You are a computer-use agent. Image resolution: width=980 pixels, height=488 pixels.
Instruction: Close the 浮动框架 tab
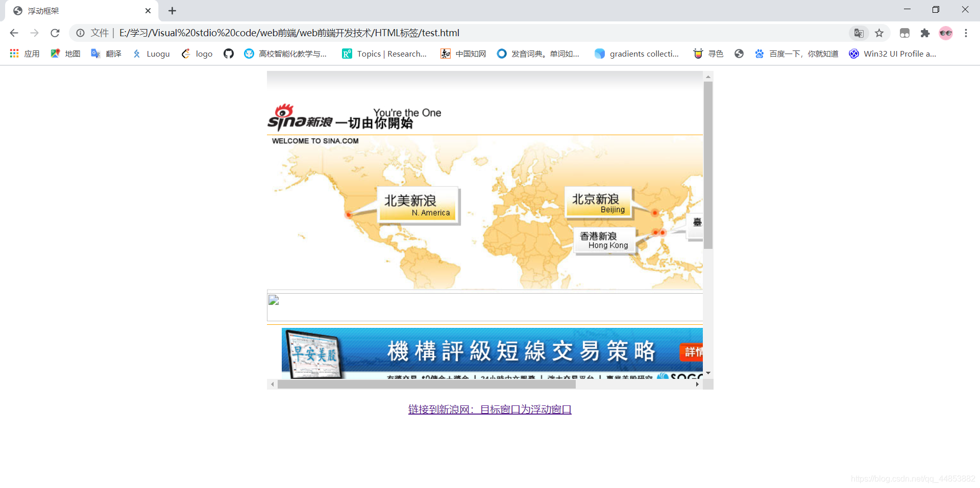[x=148, y=11]
